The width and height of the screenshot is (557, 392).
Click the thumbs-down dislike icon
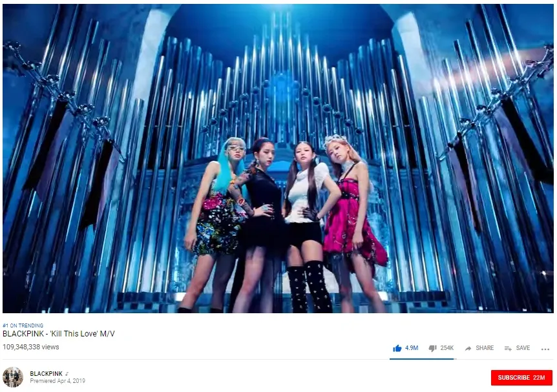click(432, 348)
